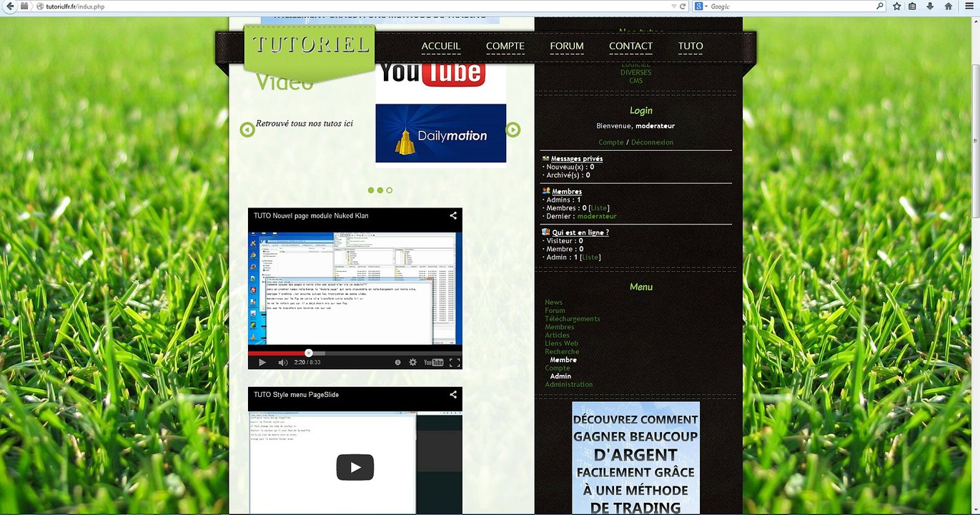
Task: Click the Watch Later clock icon on the video
Action: (398, 363)
